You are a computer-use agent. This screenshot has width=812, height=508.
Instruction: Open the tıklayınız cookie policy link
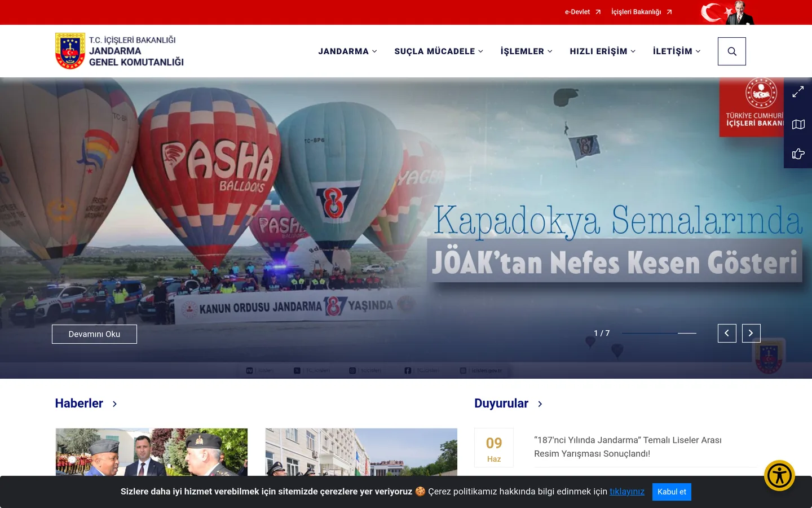pos(627,492)
